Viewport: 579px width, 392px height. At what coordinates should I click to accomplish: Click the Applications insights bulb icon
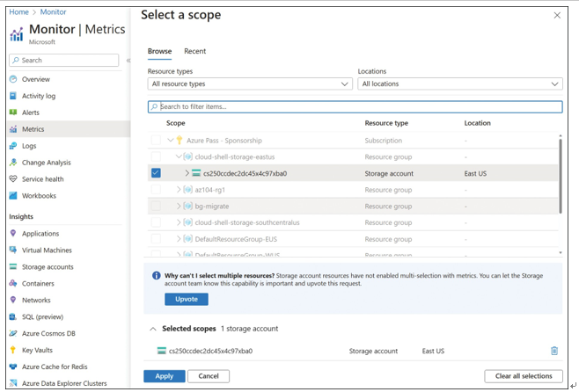(13, 234)
